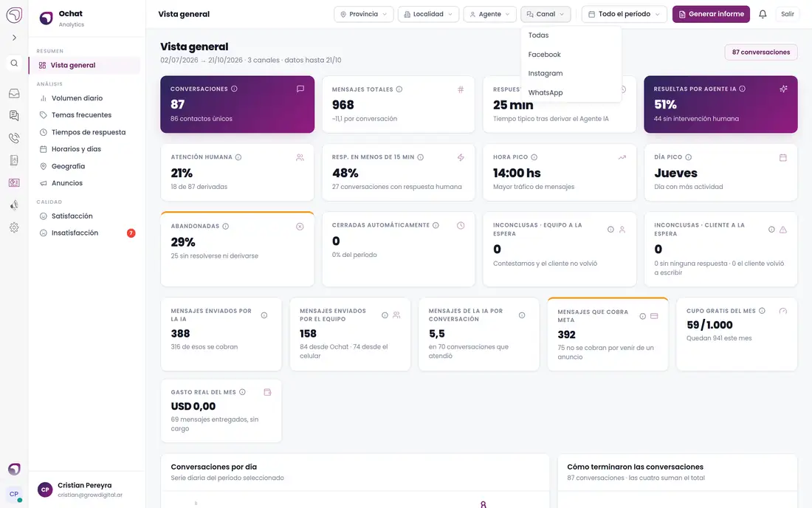Viewport: 812px width, 508px height.
Task: Click the chat bubble icon on Conversaciones card
Action: click(300, 89)
